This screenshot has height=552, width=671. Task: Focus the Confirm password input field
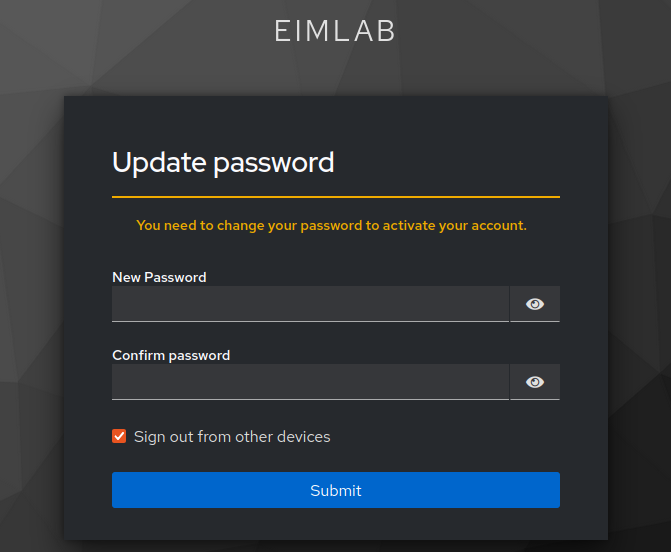click(x=310, y=382)
